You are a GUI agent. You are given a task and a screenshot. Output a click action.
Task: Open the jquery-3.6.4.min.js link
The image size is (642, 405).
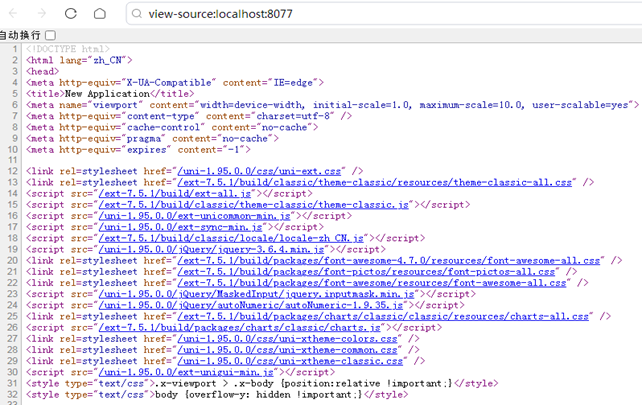point(211,249)
